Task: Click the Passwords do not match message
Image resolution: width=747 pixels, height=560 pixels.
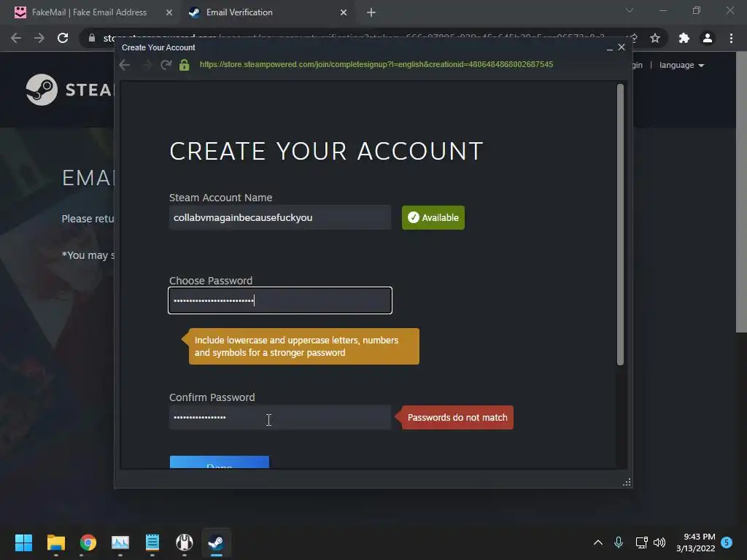Action: [457, 418]
